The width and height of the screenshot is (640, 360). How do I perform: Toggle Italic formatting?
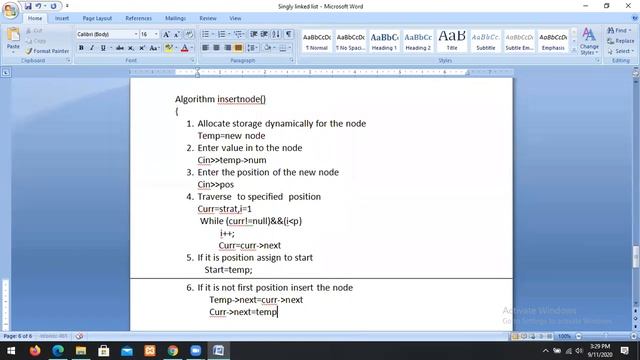click(x=92, y=48)
